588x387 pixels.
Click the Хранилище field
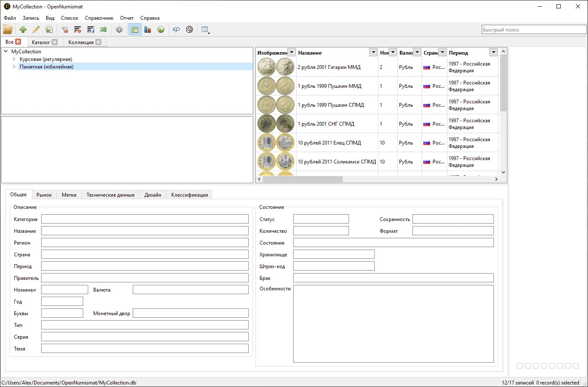[333, 254]
